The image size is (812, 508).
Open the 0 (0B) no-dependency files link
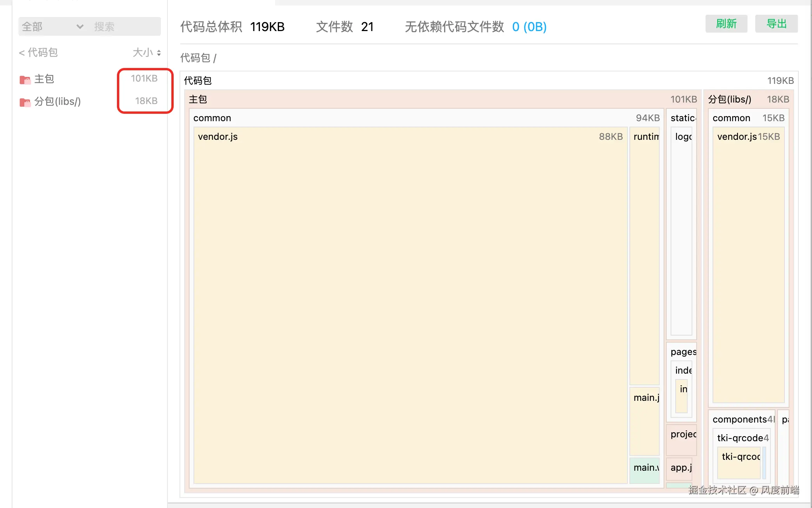pos(529,27)
